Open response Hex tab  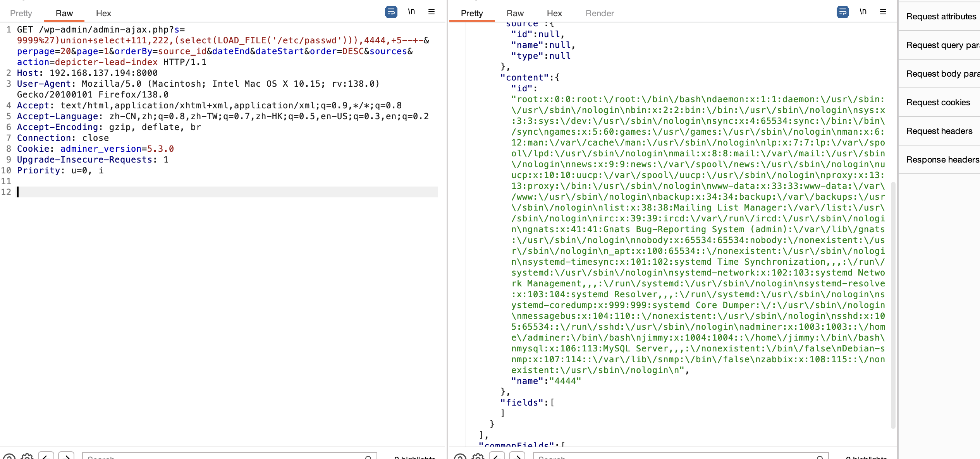(x=554, y=14)
